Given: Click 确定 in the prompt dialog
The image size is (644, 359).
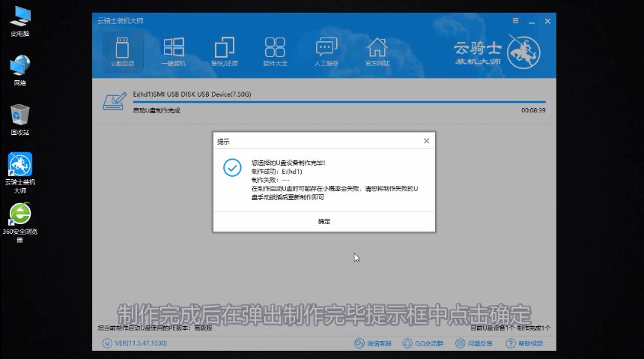Looking at the screenshot, I should click(324, 221).
